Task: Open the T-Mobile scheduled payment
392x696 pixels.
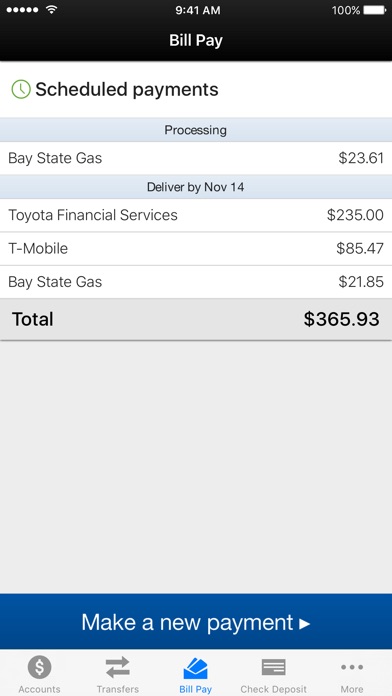Action: (196, 249)
